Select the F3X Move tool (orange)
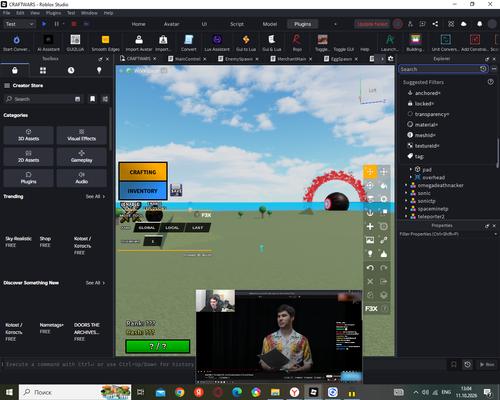 pos(370,172)
